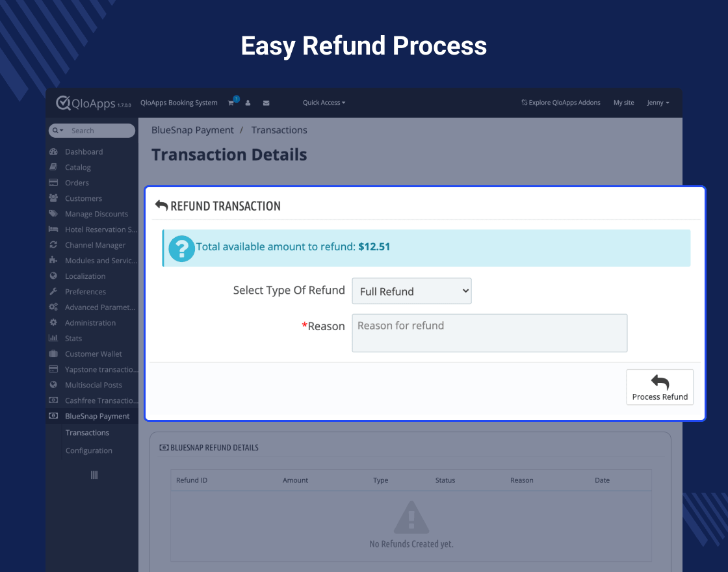Open the Select Type Of Refund dropdown
Image resolution: width=728 pixels, height=572 pixels.
click(411, 291)
